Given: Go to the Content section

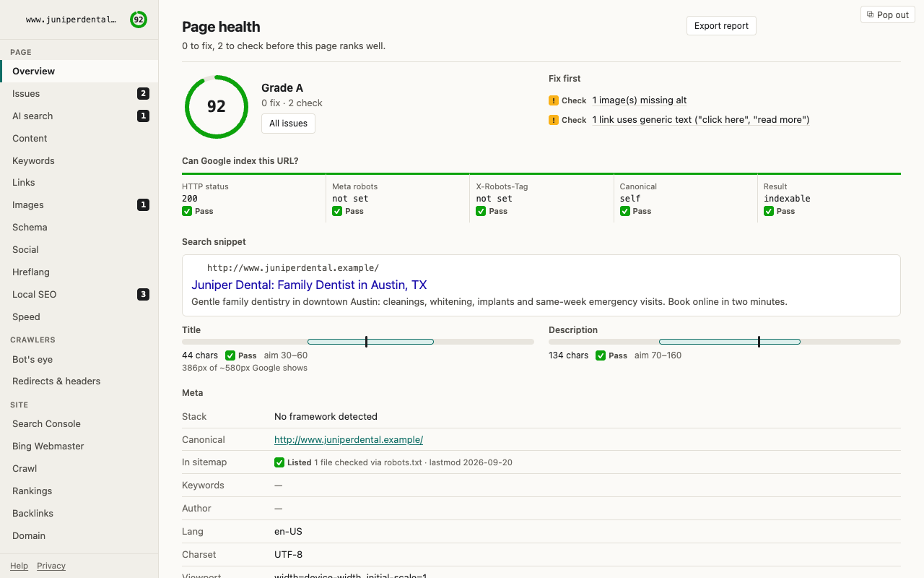Looking at the screenshot, I should 79,139.
